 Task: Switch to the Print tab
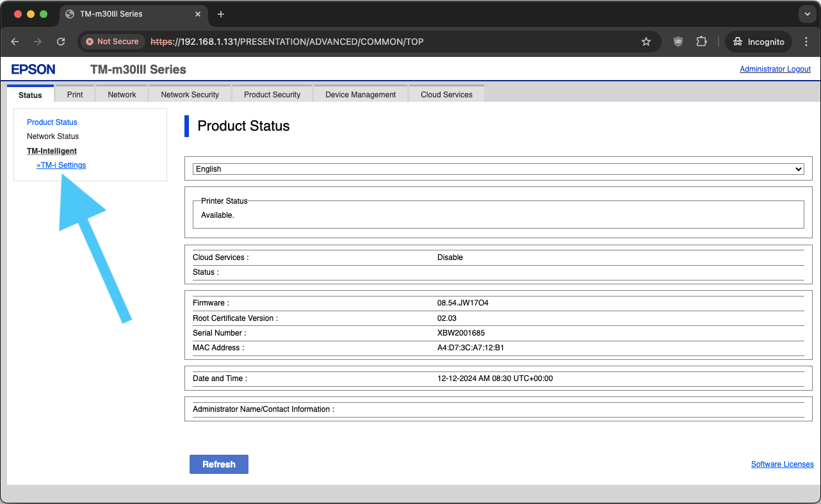pyautogui.click(x=75, y=94)
